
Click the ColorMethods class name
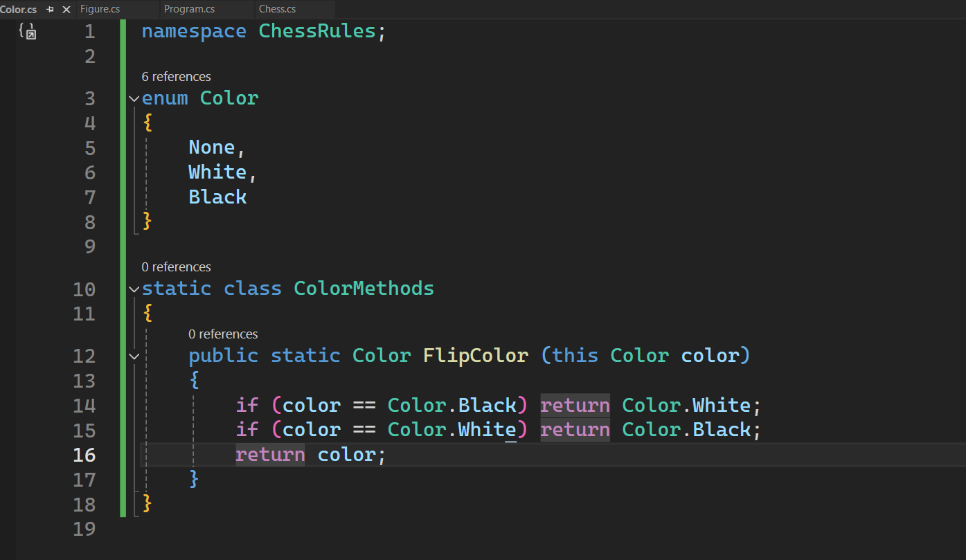(x=364, y=288)
